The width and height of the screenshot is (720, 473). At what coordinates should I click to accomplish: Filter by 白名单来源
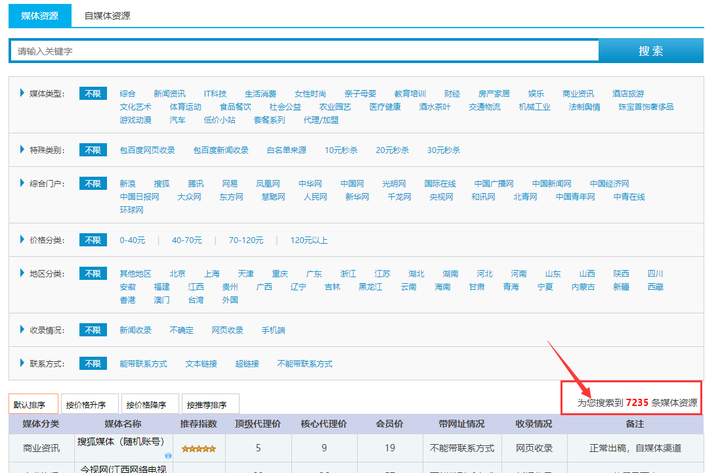[x=287, y=150]
